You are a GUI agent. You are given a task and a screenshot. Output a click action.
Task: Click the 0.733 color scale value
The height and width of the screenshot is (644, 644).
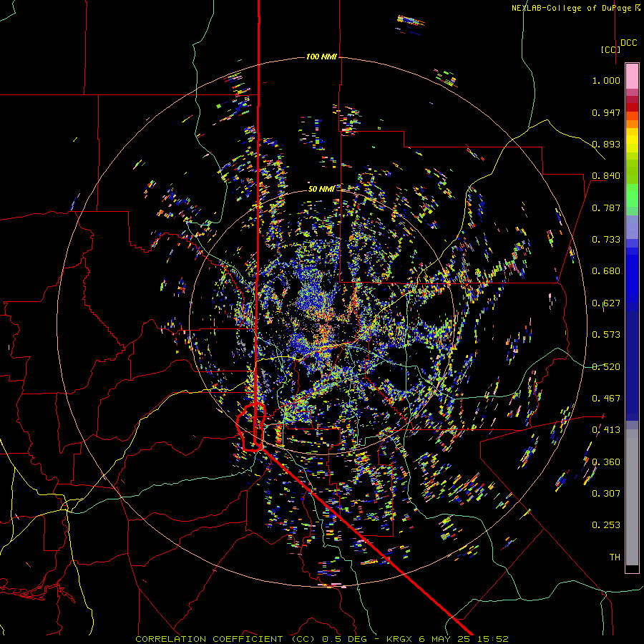(x=606, y=240)
